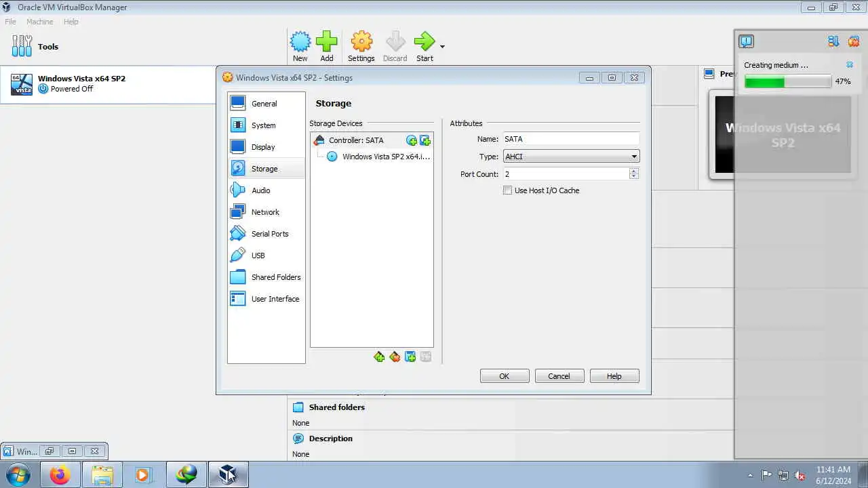Open the General settings category
Screen dimensions: 868x488
(x=267, y=104)
